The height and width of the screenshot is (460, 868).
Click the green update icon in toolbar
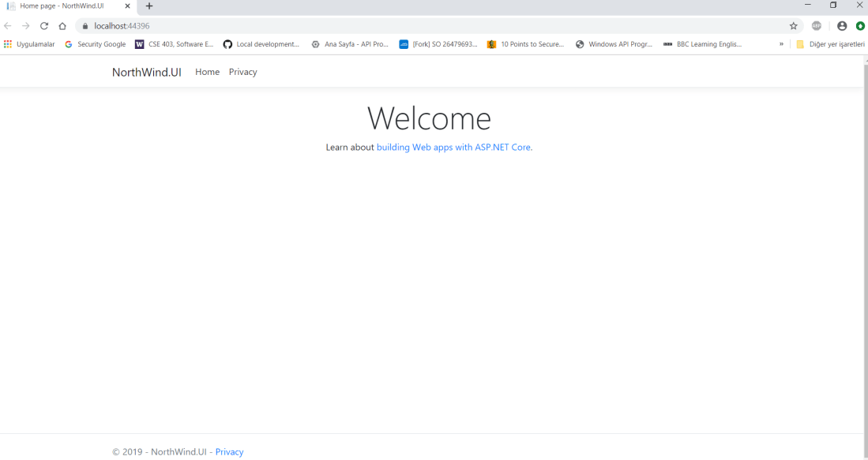click(860, 26)
